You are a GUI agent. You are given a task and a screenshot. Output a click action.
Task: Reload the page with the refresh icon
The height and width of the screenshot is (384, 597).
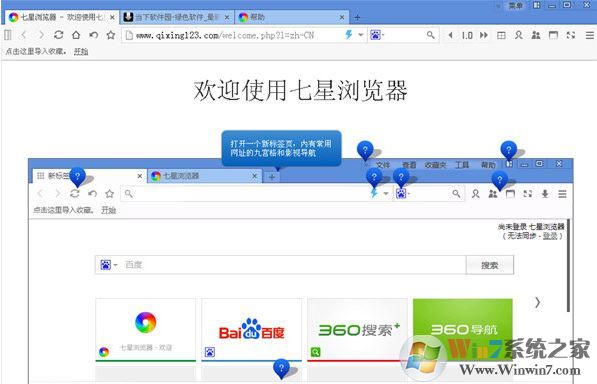coord(59,35)
